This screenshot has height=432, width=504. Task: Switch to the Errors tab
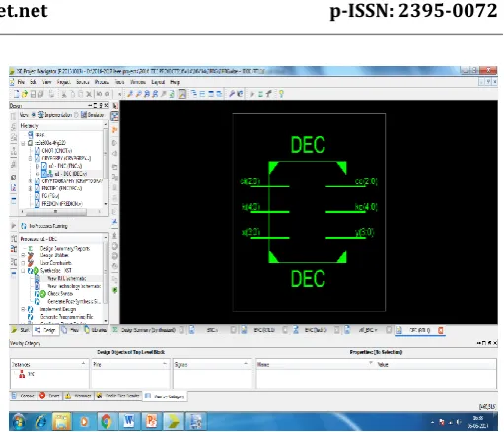tap(49, 396)
